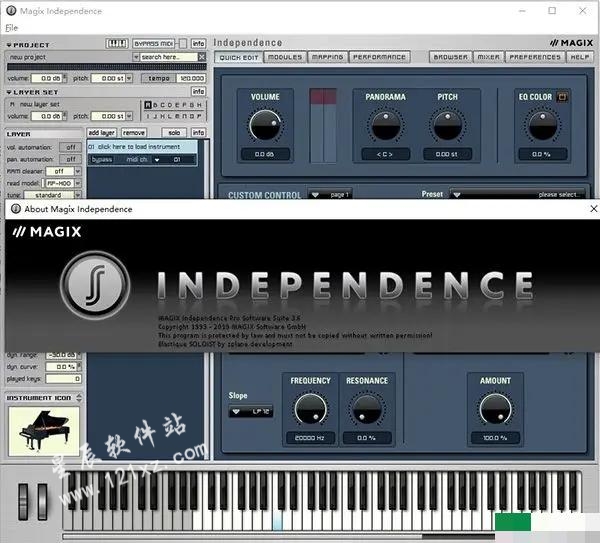The image size is (600, 543).
Task: Click the grand piano instrument icon
Action: 44,431
